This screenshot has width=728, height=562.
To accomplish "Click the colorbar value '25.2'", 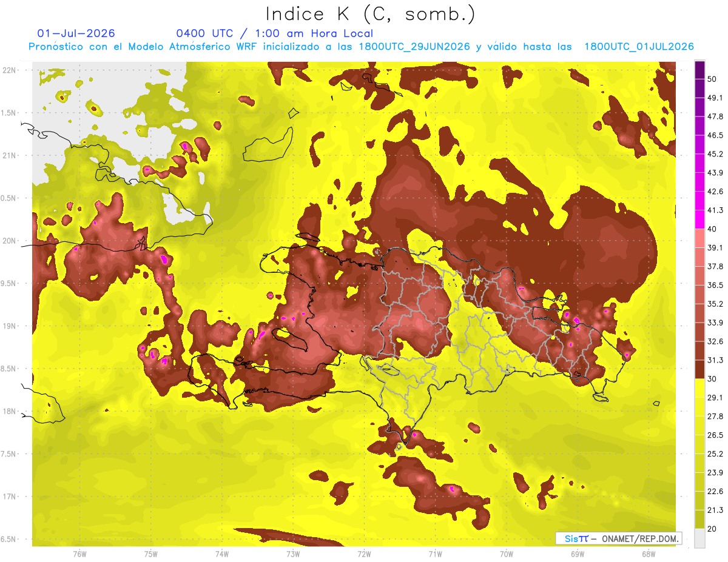I will (715, 453).
